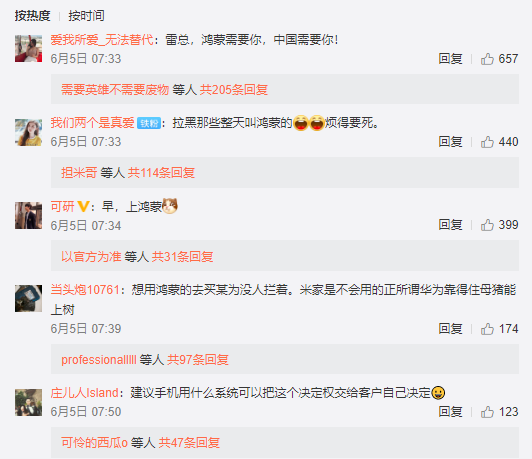Viewport: 532px width, 459px height.
Task: Like 可研's comment with 399 likes
Action: (487, 225)
